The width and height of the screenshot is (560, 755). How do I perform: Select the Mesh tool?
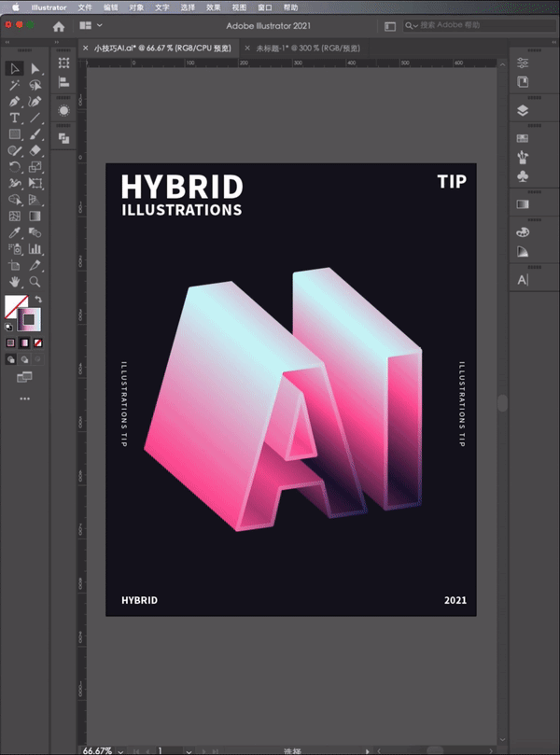(x=14, y=217)
